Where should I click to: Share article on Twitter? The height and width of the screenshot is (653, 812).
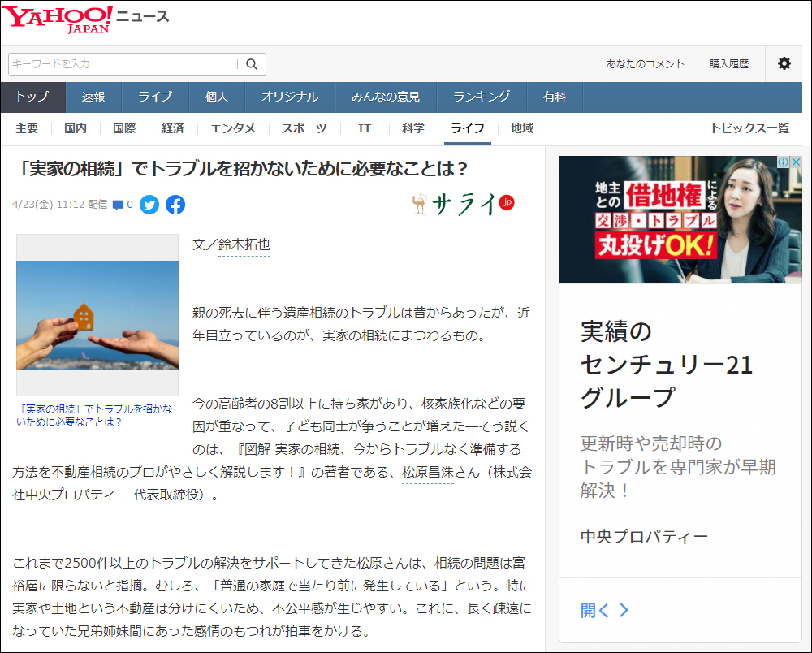point(149,205)
